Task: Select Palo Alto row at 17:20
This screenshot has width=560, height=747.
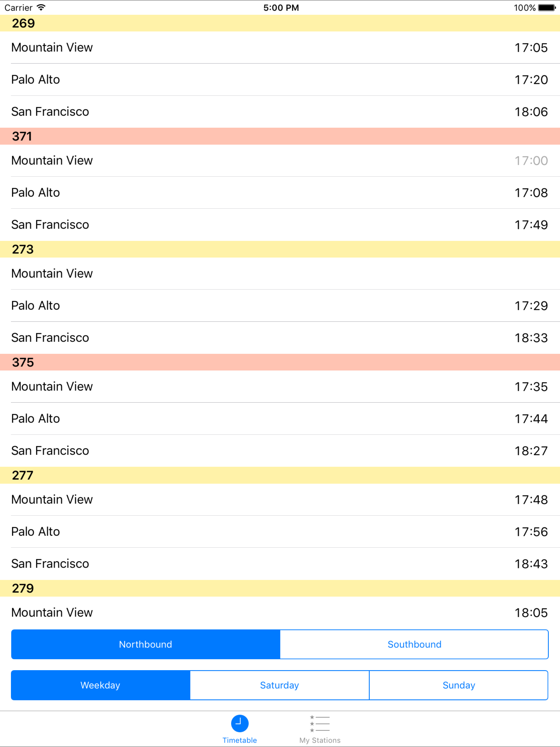Action: (280, 79)
